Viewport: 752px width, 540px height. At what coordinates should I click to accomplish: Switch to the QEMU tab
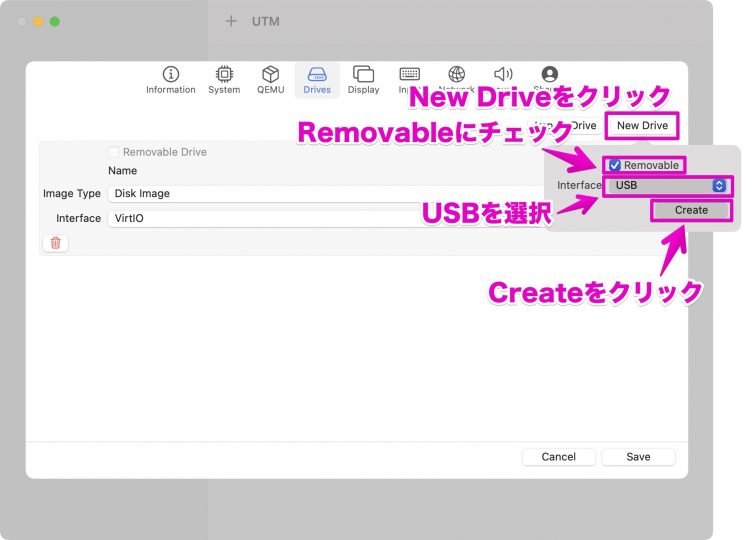pos(270,80)
